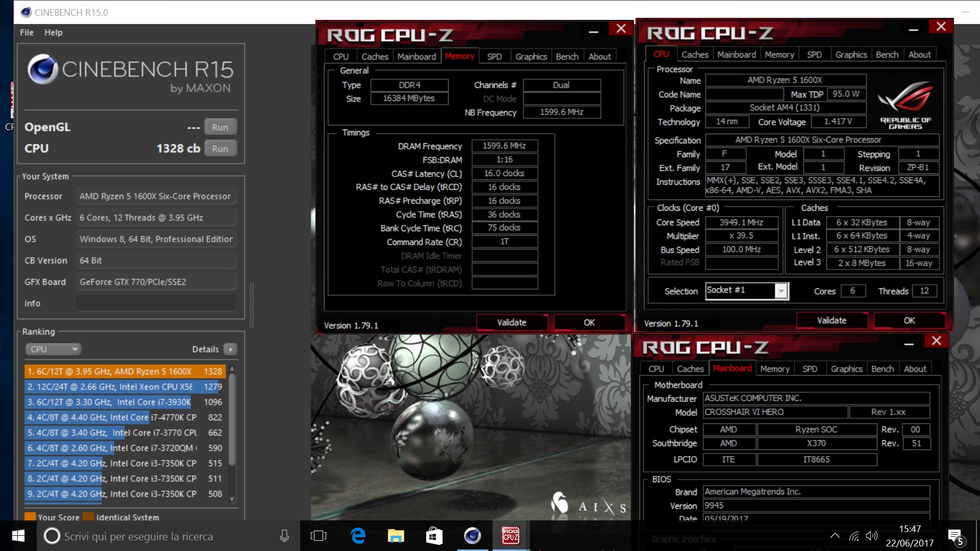Open Cortana search circle icon
This screenshot has height=551, width=980.
point(52,536)
